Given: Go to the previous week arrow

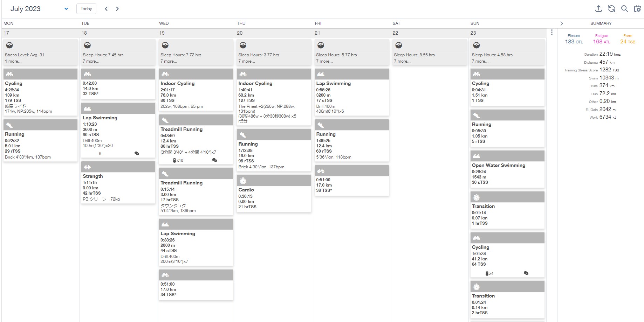Looking at the screenshot, I should pyautogui.click(x=106, y=9).
